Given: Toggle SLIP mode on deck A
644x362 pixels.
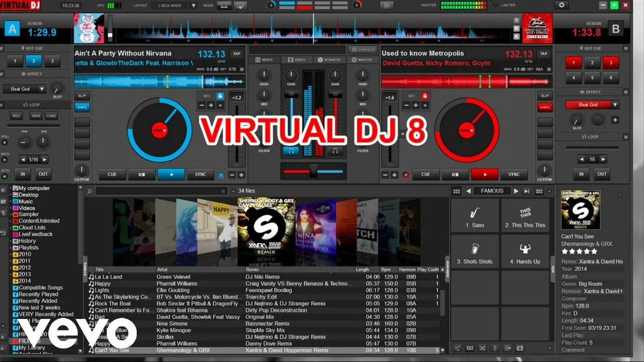Looking at the screenshot, I should 82,96.
